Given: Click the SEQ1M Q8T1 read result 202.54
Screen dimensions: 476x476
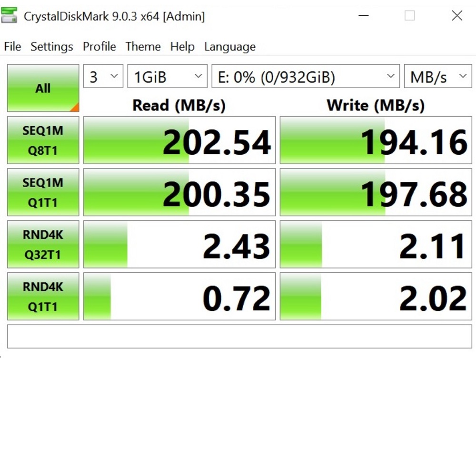Looking at the screenshot, I should 179,140.
